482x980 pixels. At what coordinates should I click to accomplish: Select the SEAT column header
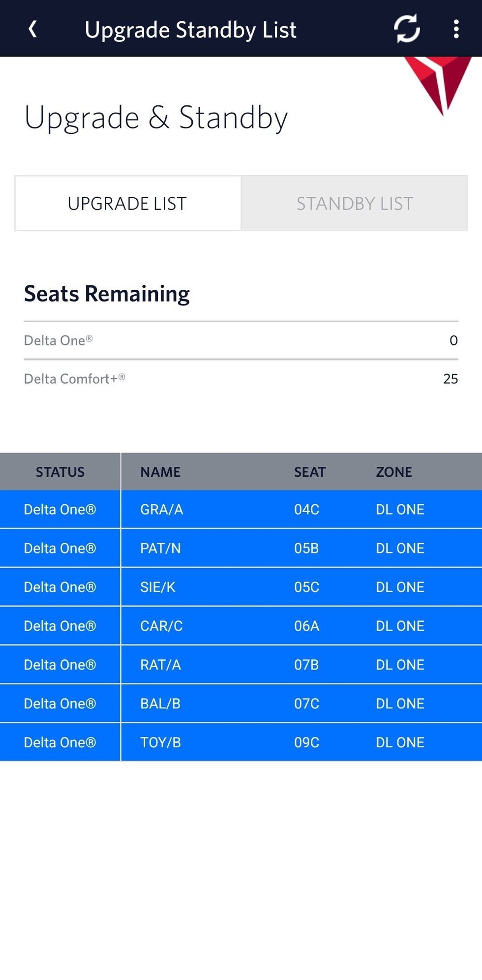click(310, 471)
